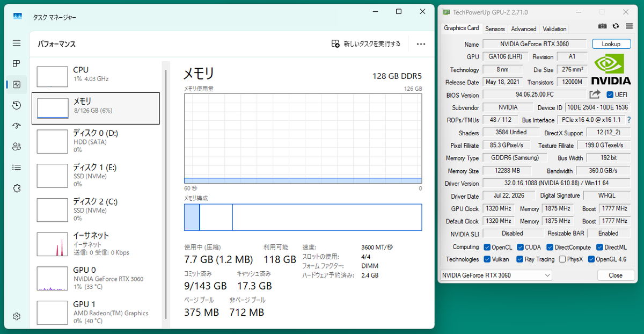Click 128 GB DDR5 memory label

(397, 76)
